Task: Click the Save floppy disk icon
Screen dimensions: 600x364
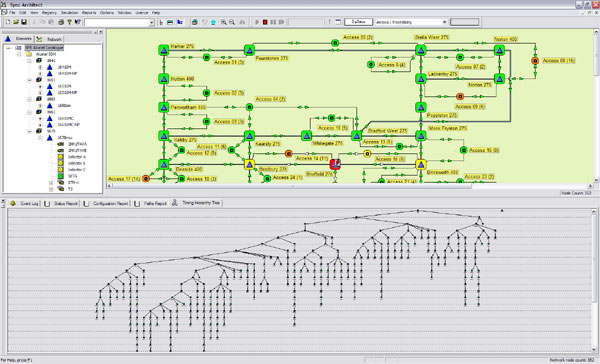Action: pos(24,22)
